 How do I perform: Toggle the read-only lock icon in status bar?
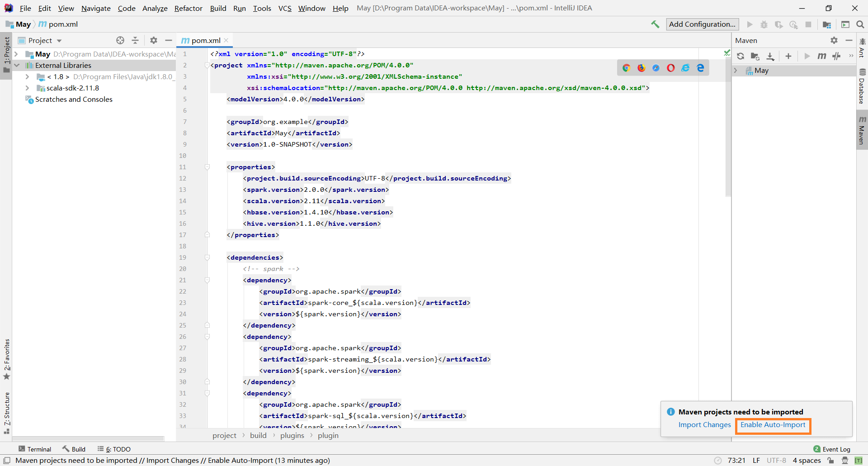coord(830,461)
